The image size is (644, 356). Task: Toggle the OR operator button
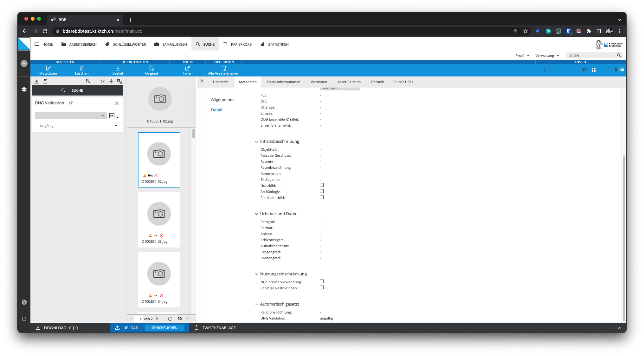[x=112, y=116]
